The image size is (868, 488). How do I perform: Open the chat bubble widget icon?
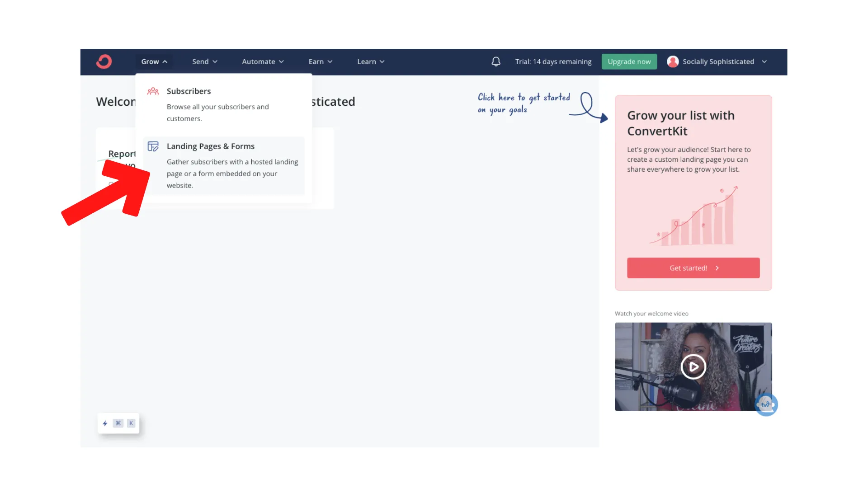point(766,404)
